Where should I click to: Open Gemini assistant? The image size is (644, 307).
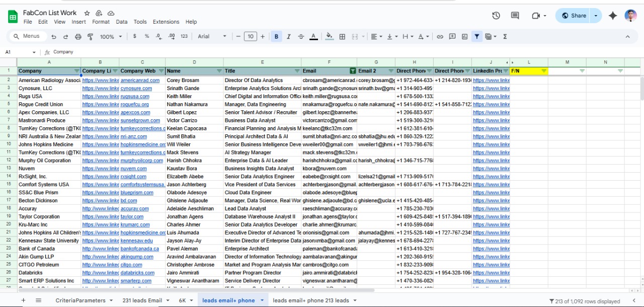tap(613, 16)
